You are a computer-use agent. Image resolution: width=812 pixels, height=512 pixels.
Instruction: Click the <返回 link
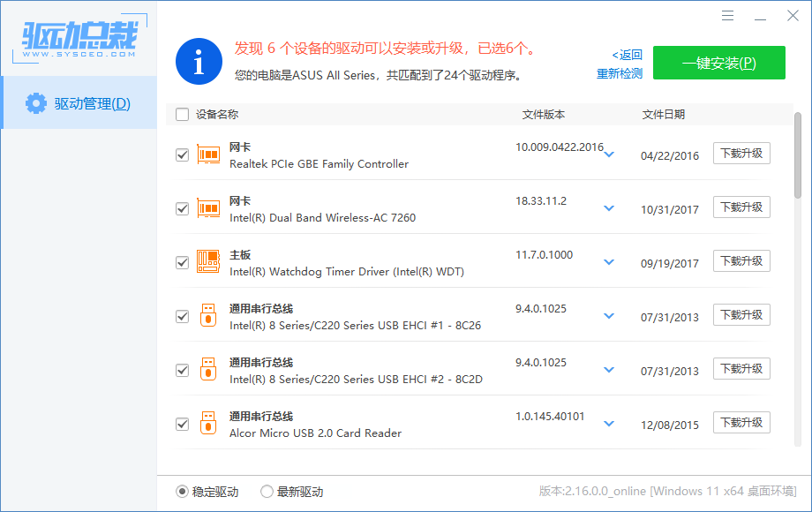[628, 55]
